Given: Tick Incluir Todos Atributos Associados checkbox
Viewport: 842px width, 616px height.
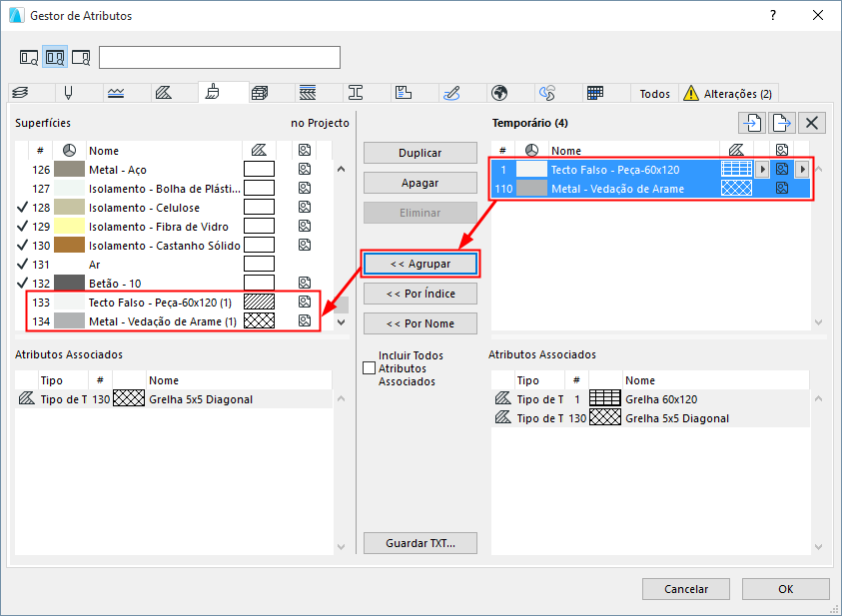Looking at the screenshot, I should point(369,368).
